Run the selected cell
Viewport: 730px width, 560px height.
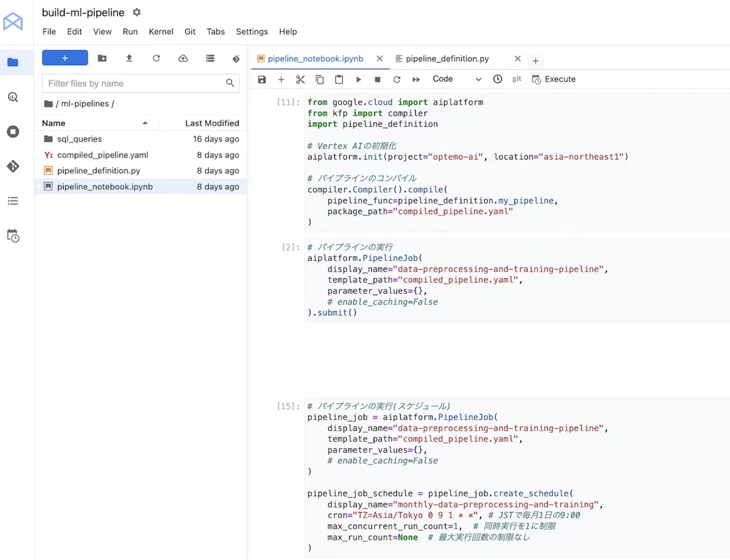(x=359, y=79)
